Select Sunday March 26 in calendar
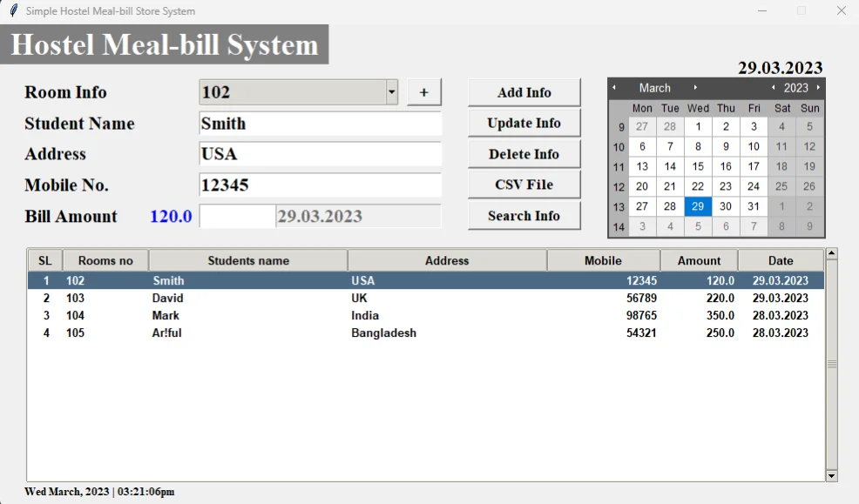859x504 pixels. pyautogui.click(x=809, y=186)
